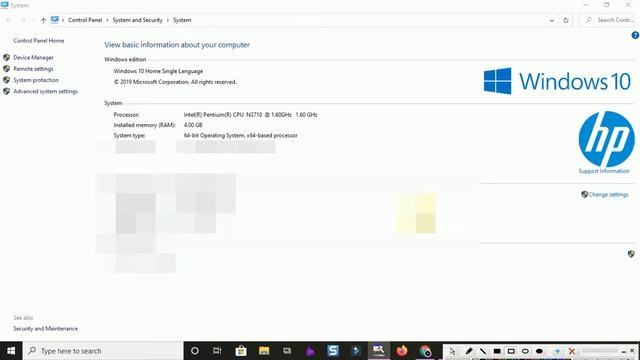Open Microsoft Store from taskbar
Image resolution: width=640 pixels, height=360 pixels.
(x=241, y=351)
